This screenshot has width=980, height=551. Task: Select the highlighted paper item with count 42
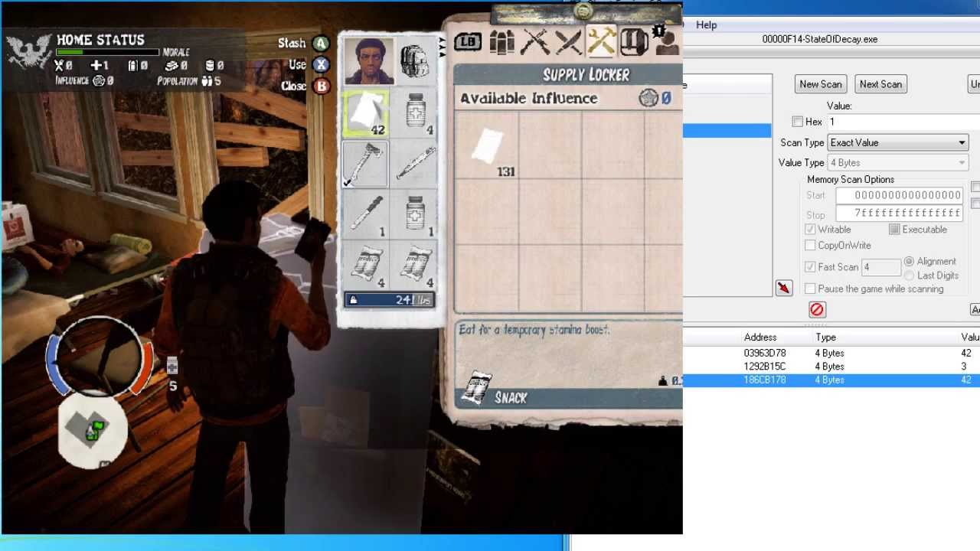(365, 113)
